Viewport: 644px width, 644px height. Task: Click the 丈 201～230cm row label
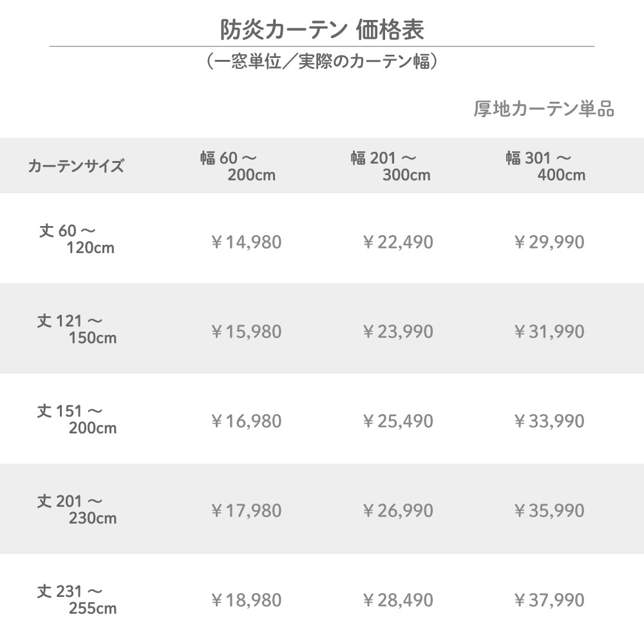76,509
